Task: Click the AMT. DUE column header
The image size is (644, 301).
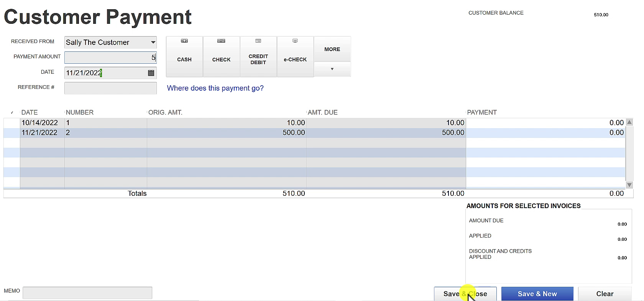Action: click(323, 112)
